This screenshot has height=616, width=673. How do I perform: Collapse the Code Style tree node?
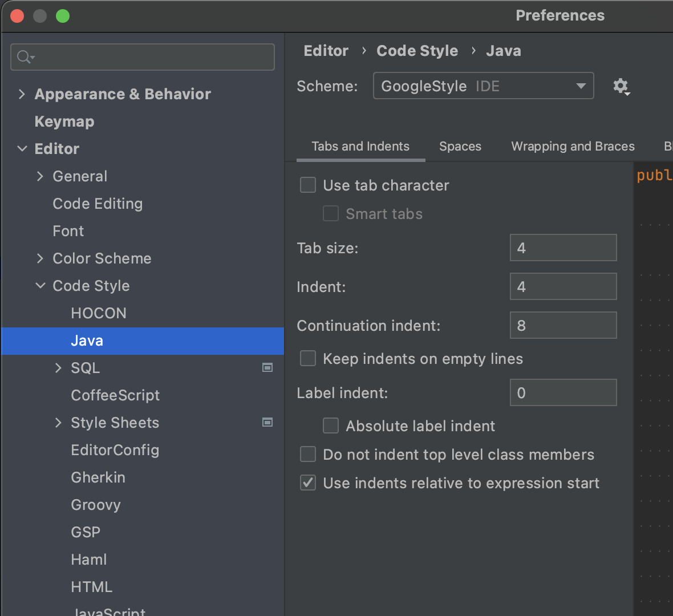40,286
